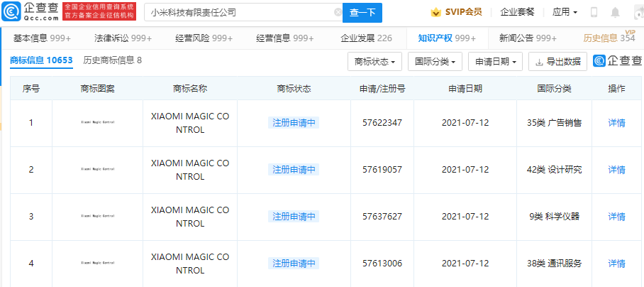Open the 应用 dropdown menu
644x287 pixels.
coord(565,13)
